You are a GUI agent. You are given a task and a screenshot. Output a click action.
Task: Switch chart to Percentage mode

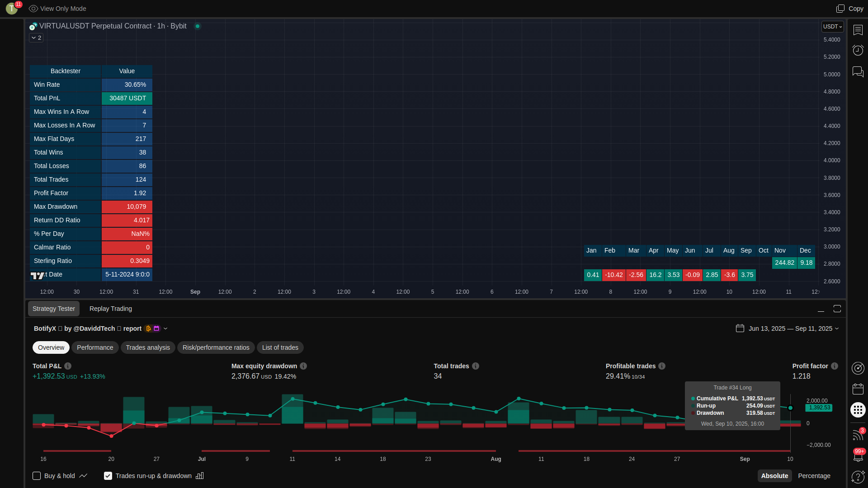coord(814,476)
